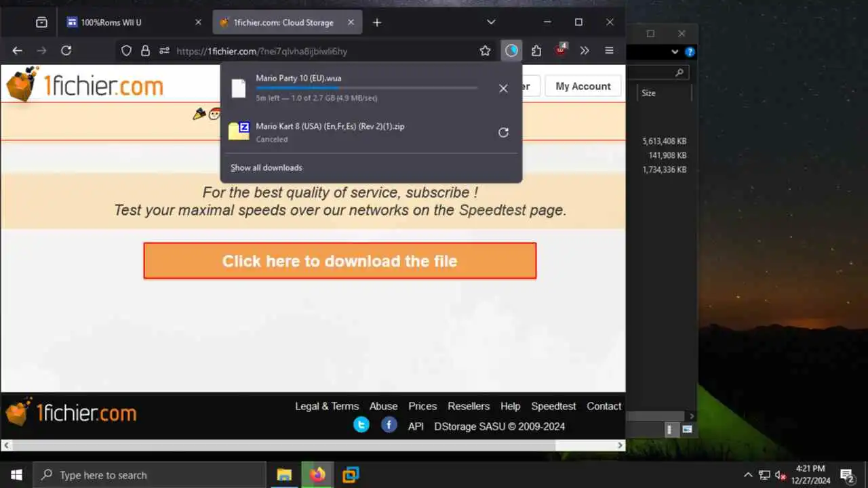Show hidden system tray icons
The width and height of the screenshot is (868, 488).
pyautogui.click(x=748, y=475)
